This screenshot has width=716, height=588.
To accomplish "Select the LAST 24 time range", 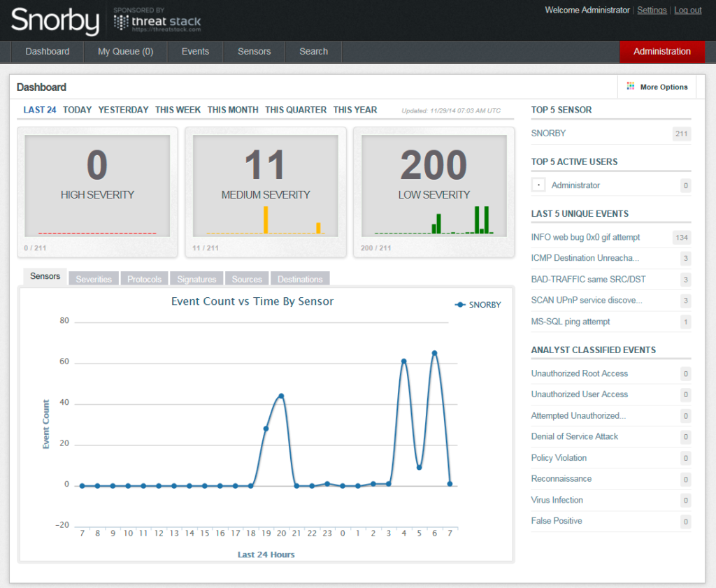I will (40, 110).
